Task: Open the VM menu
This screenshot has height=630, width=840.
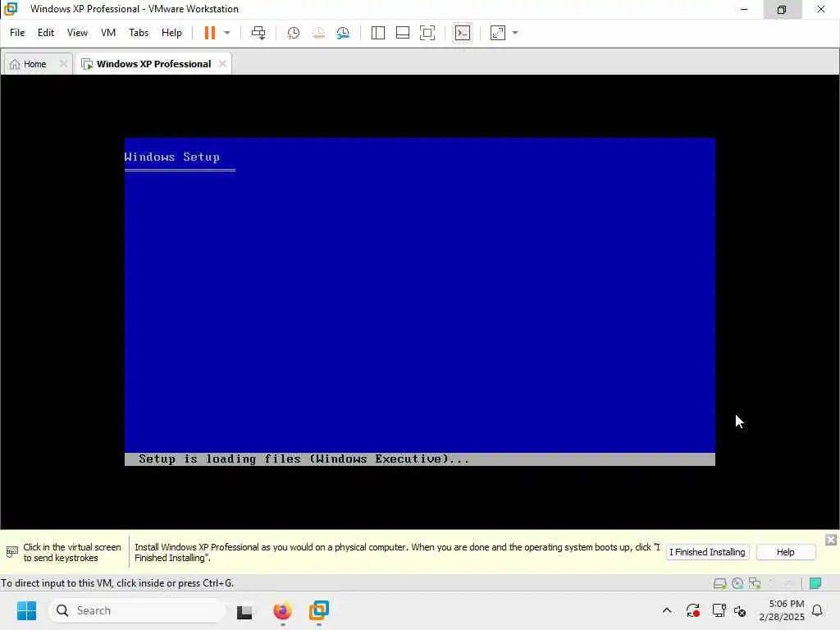Action: click(108, 33)
